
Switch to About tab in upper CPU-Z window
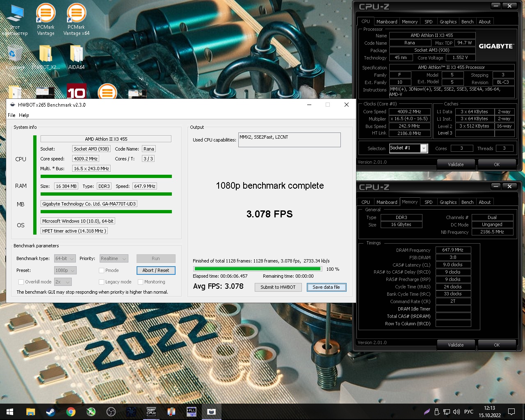pos(485,22)
